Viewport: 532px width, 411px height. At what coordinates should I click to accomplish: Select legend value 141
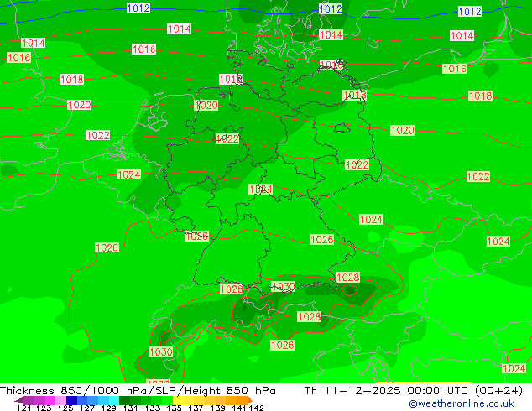click(239, 408)
